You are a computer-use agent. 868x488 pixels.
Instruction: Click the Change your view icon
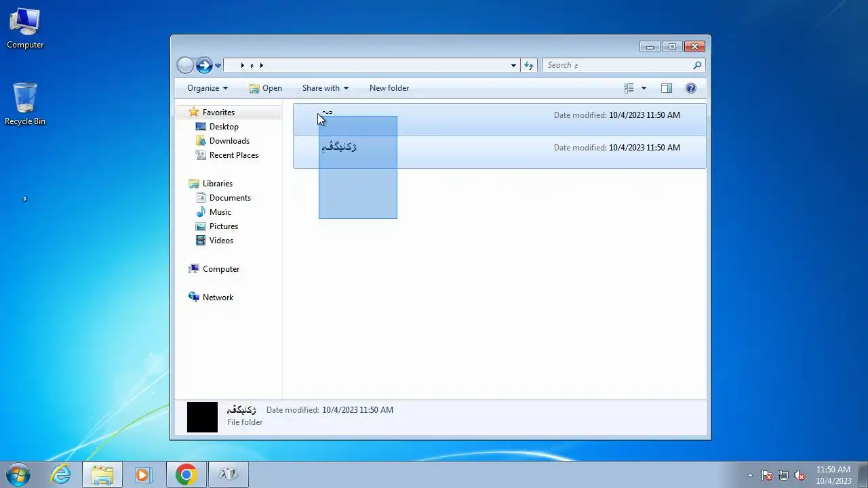pos(629,88)
